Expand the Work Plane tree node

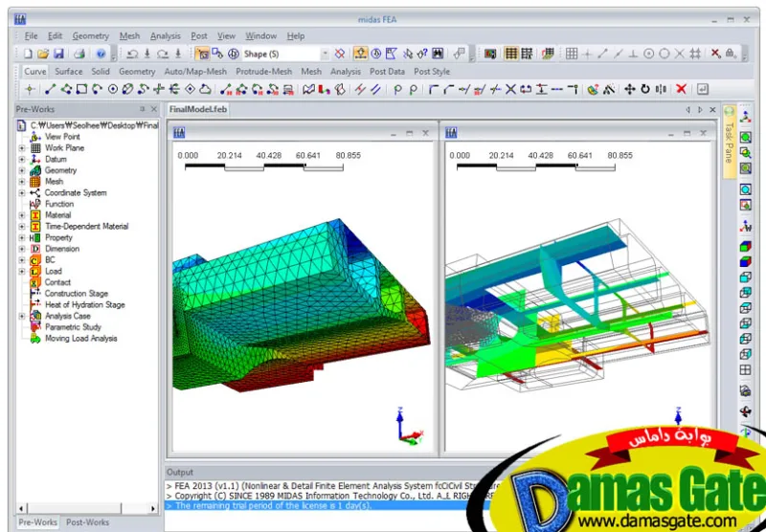(x=21, y=148)
